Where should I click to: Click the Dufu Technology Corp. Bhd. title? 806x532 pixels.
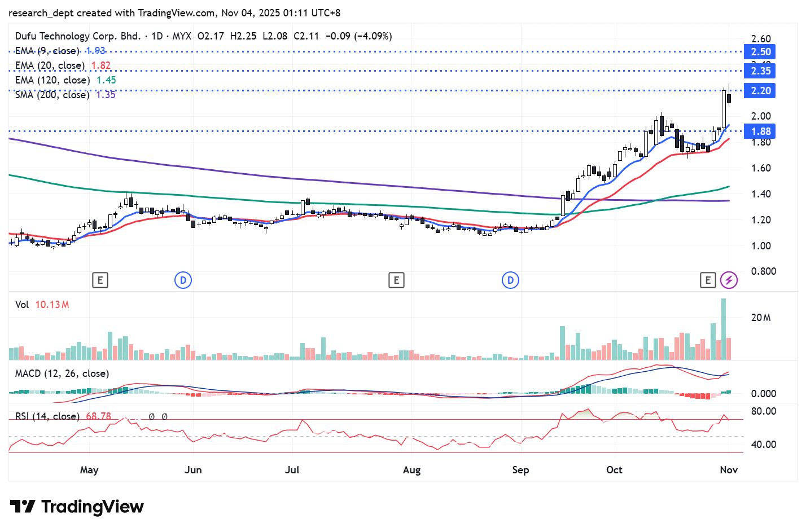click(78, 36)
